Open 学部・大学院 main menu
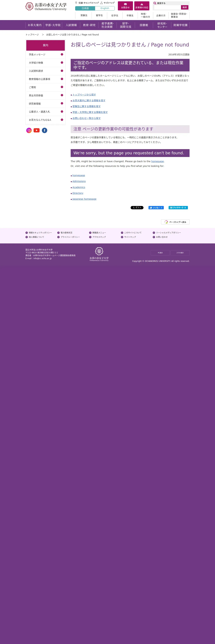 pyautogui.click(x=53, y=25)
